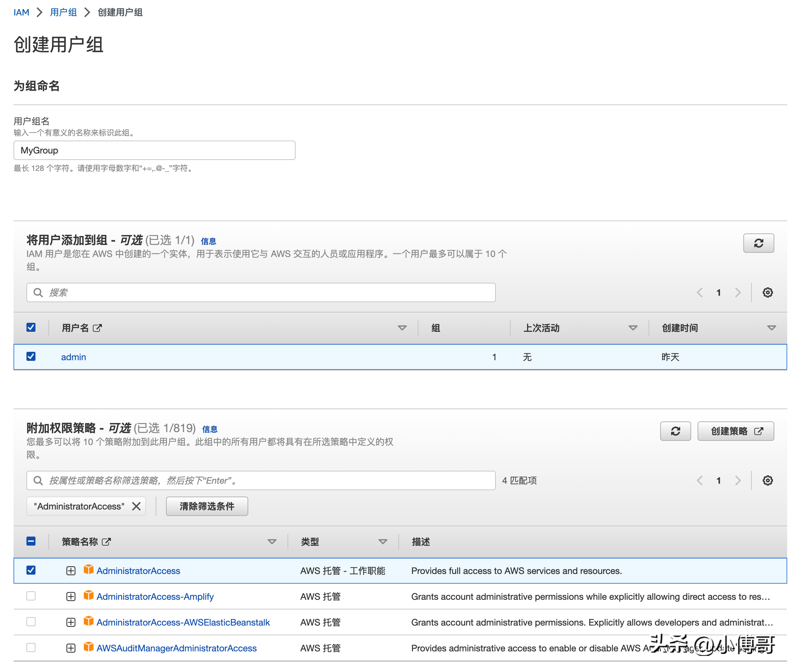Navigate to IAM breadcrumb
This screenshot has width=793, height=672.
(x=21, y=12)
